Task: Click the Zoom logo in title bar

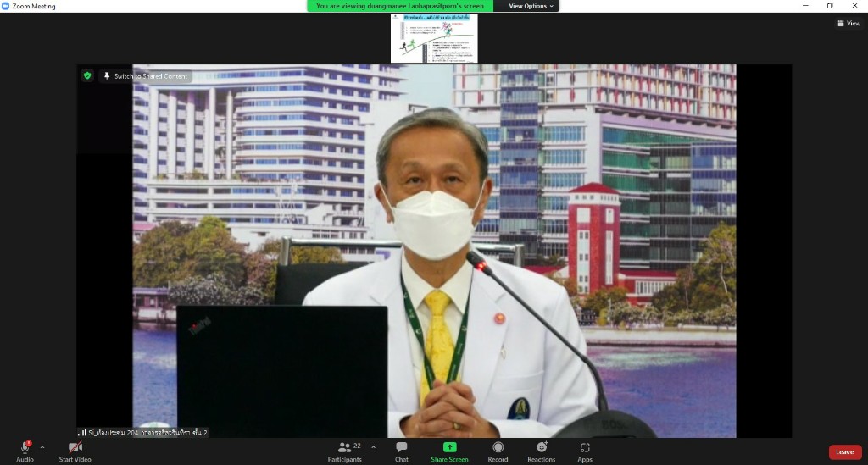Action: [6, 6]
